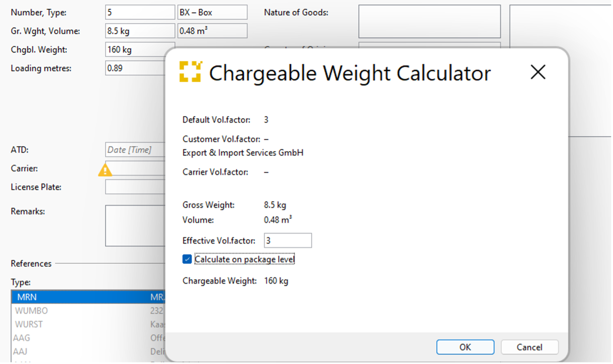Open the BX – Box package type field

[x=212, y=13]
